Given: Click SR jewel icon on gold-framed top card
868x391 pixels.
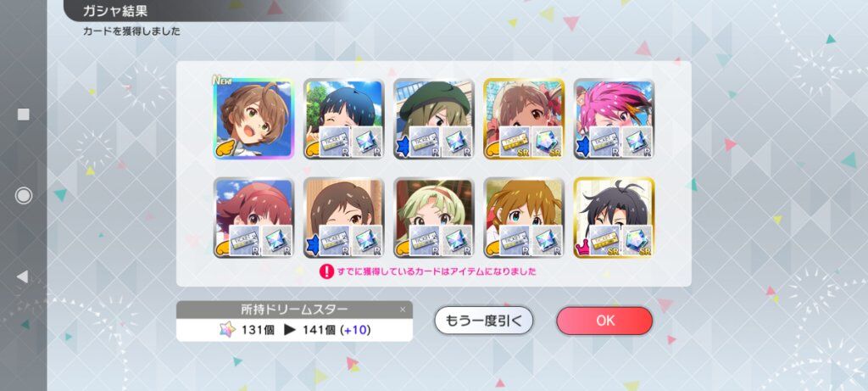Looking at the screenshot, I should coord(547,142).
